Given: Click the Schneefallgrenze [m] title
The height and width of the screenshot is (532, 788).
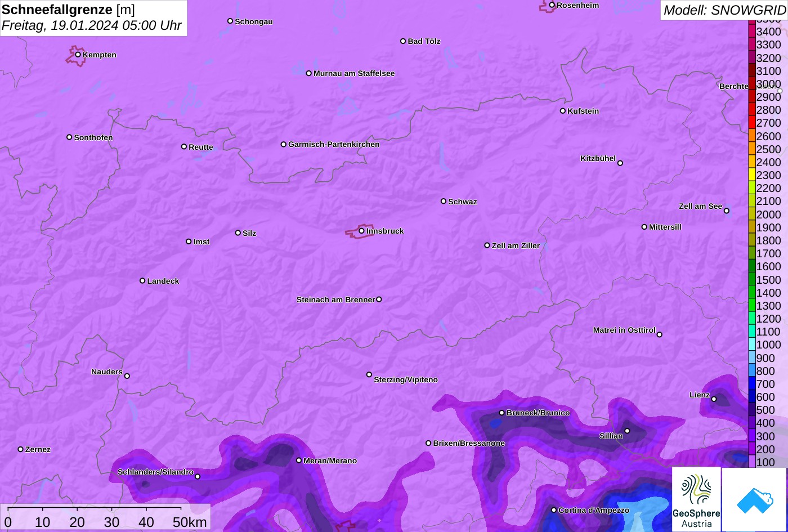Looking at the screenshot, I should pos(68,10).
